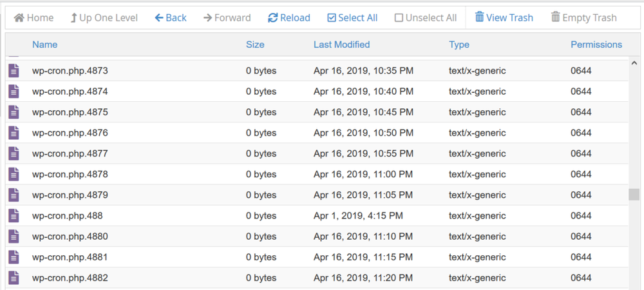Sort by Name column header
Screen dimensions: 644x290
[45, 44]
